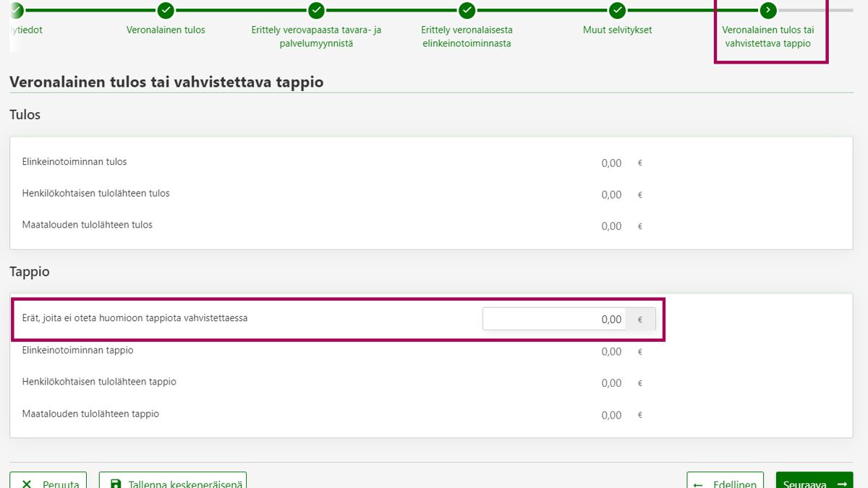The width and height of the screenshot is (868, 488).
Task: Click checkmark circle above Erittely verovapaasta tavara- ja palvelumyynnistä
Action: pos(316,10)
